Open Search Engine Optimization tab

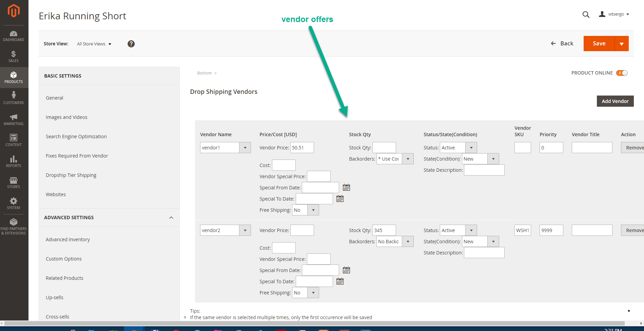(76, 137)
